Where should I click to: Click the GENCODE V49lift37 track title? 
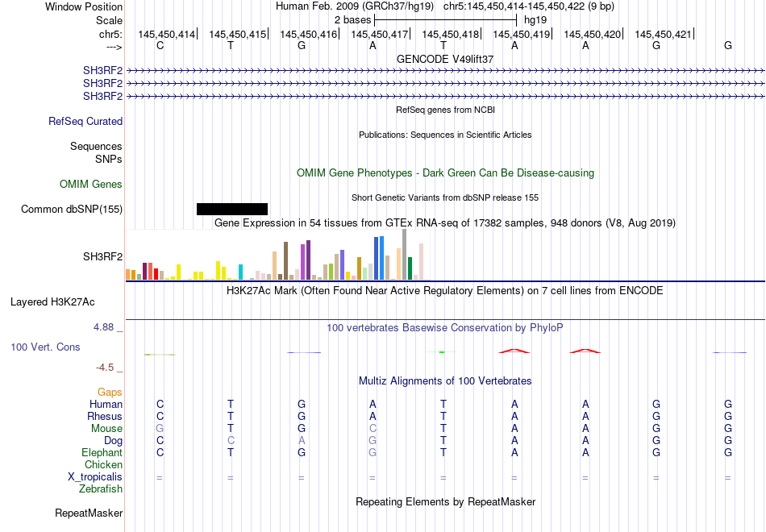pyautogui.click(x=445, y=59)
